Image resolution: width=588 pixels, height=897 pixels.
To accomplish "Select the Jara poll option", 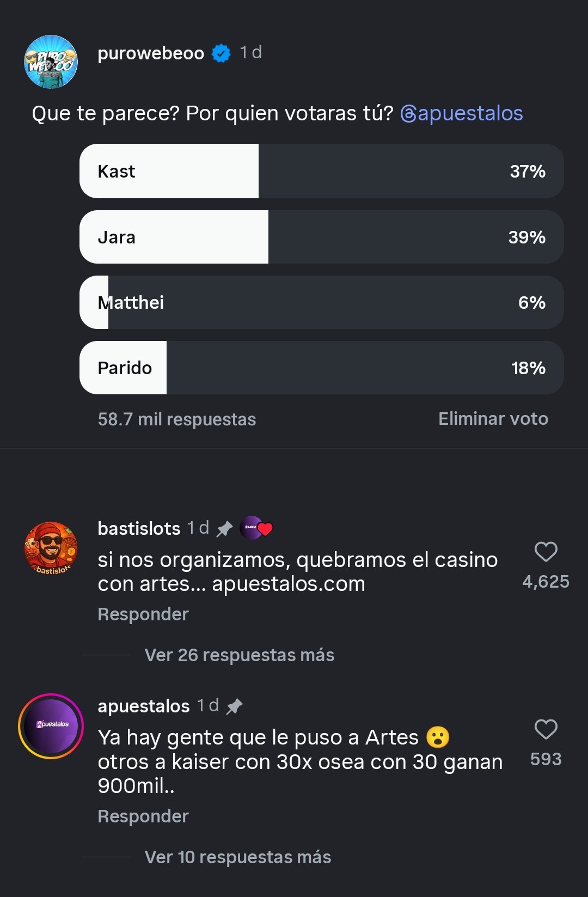I will click(x=321, y=237).
